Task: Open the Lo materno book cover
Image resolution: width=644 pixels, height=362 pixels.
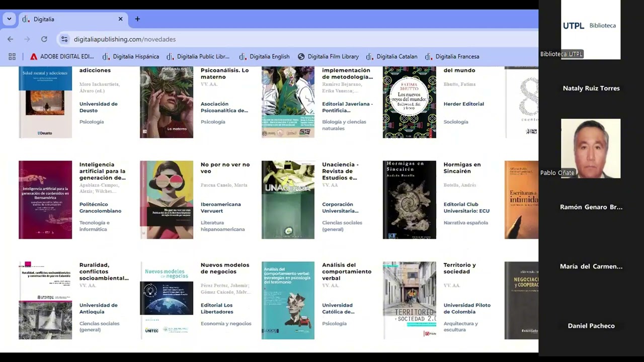Action: coord(167,102)
